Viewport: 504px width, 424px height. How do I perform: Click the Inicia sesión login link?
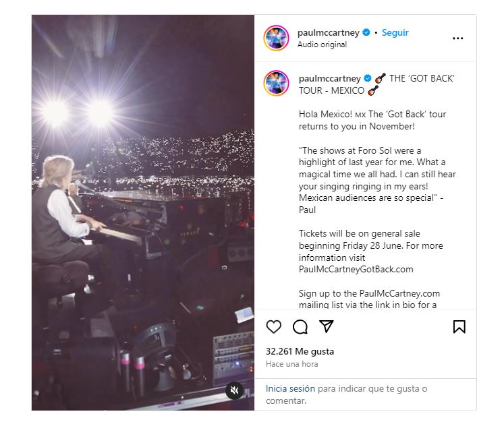(290, 388)
